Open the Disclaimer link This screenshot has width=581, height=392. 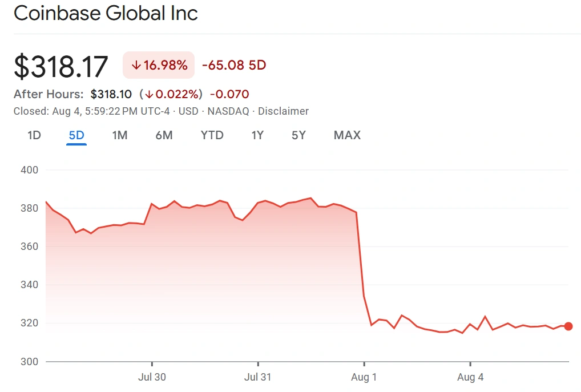tap(283, 111)
